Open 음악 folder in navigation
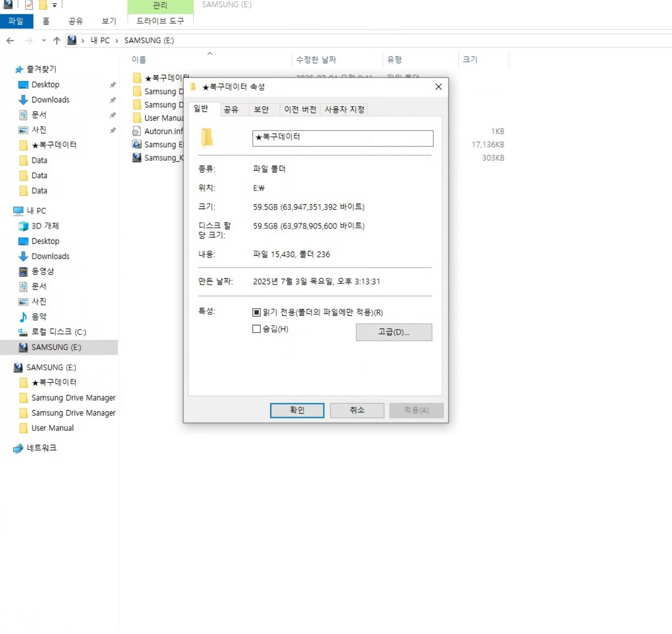The width and height of the screenshot is (672, 634). click(39, 317)
